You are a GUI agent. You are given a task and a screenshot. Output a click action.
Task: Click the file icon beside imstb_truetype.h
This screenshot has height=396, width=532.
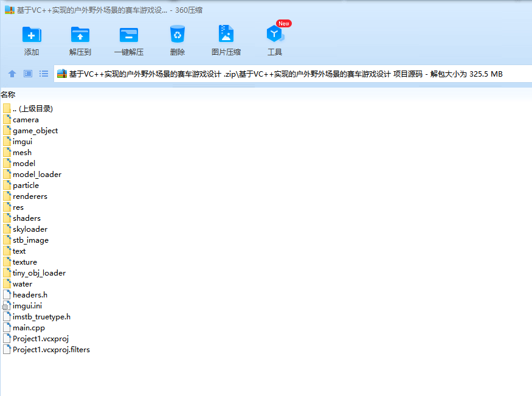(x=7, y=316)
